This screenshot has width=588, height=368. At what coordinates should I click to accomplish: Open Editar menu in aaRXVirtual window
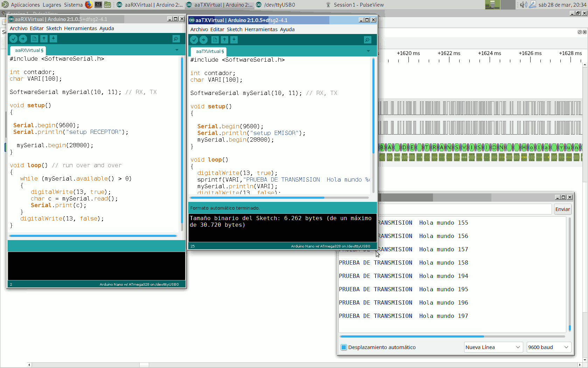point(37,28)
